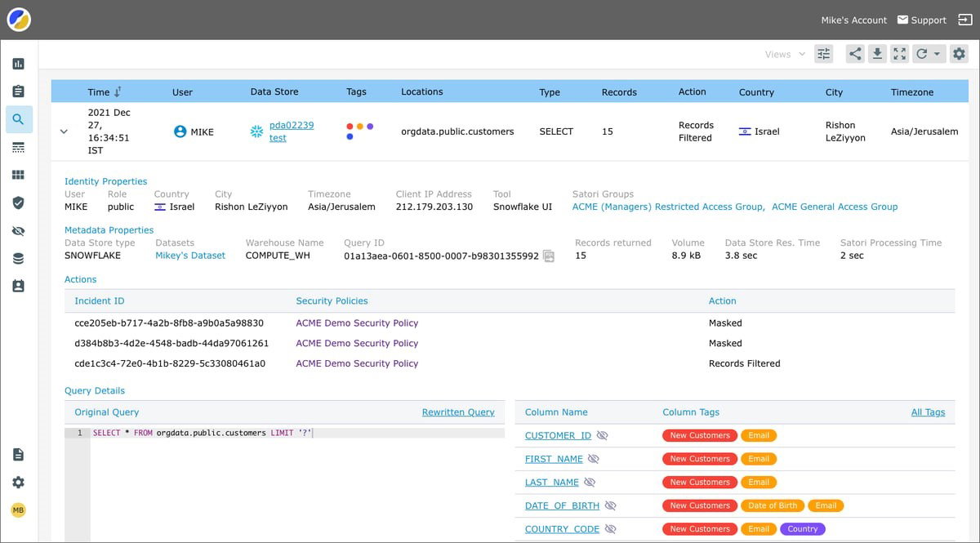
Task: Open the grid modules icon in sidebar
Action: (19, 175)
